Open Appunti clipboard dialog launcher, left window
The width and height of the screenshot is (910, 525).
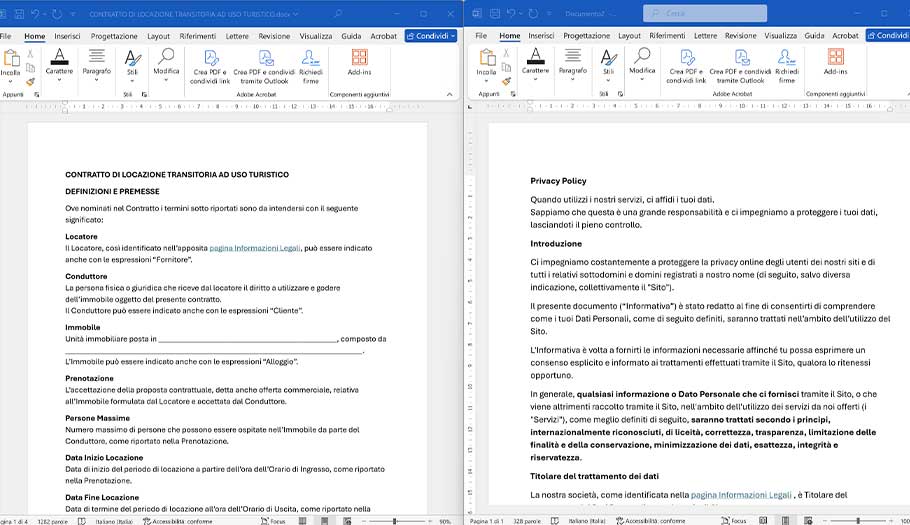point(37,94)
